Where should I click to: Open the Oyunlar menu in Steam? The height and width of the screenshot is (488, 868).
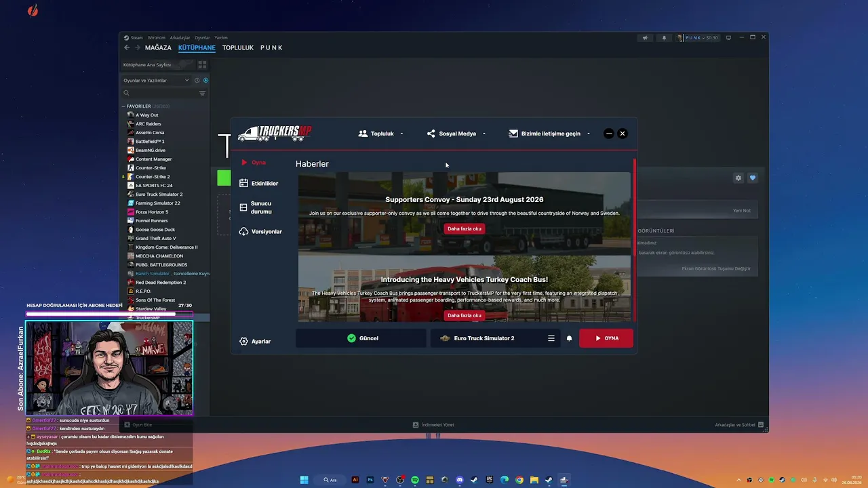tap(202, 38)
